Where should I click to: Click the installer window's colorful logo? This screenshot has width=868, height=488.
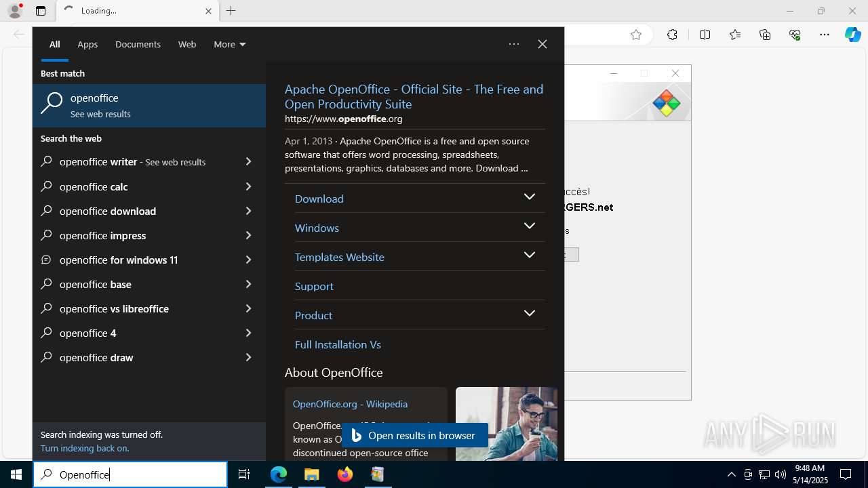(666, 103)
